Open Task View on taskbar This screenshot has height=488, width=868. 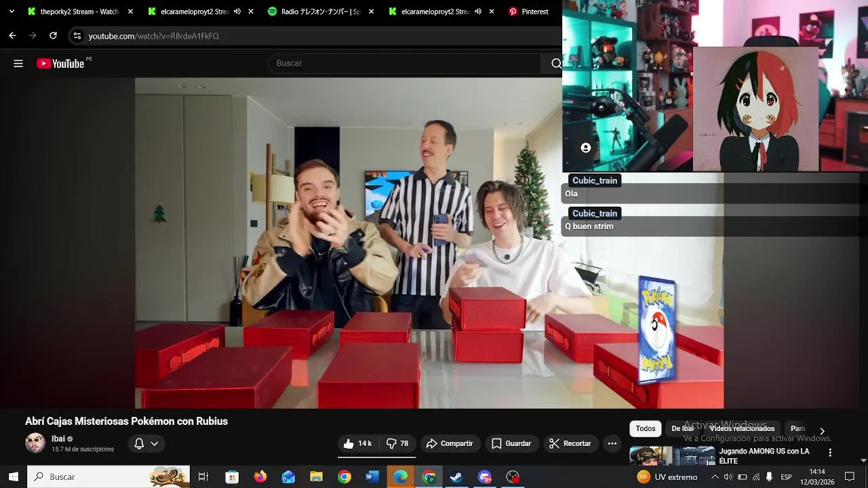[x=203, y=476]
